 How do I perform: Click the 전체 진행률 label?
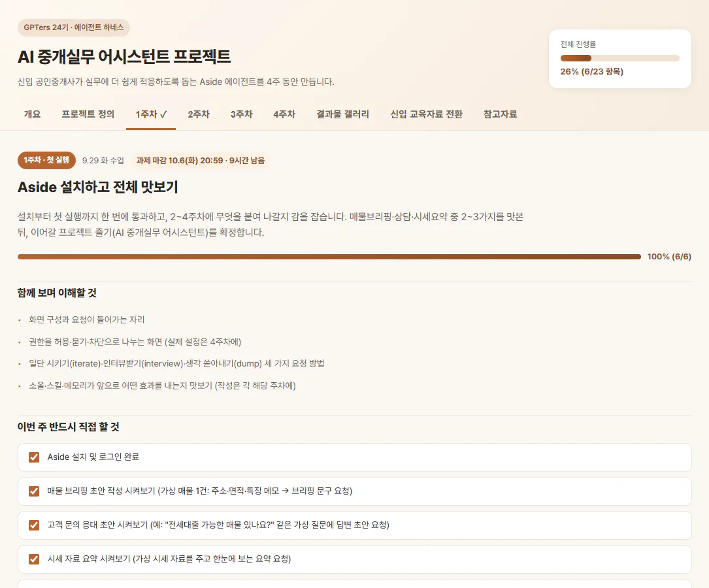click(578, 44)
